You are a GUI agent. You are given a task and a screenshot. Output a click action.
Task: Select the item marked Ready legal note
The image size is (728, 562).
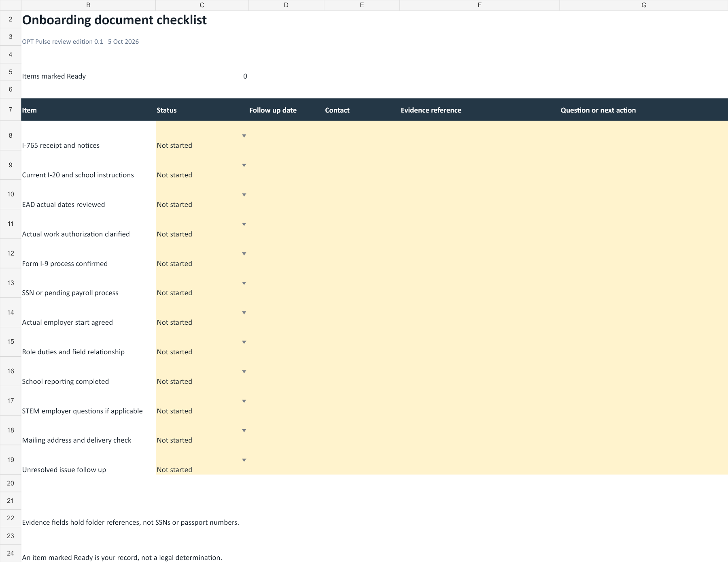122,558
